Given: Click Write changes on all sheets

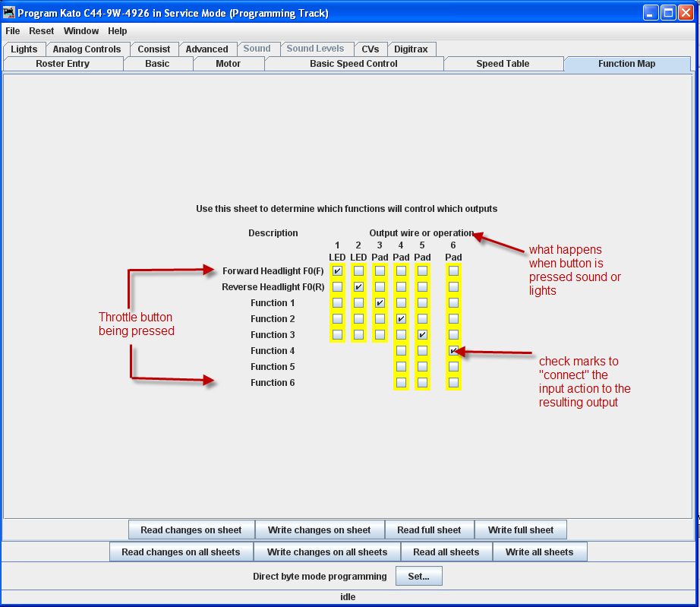Looking at the screenshot, I should 326,552.
